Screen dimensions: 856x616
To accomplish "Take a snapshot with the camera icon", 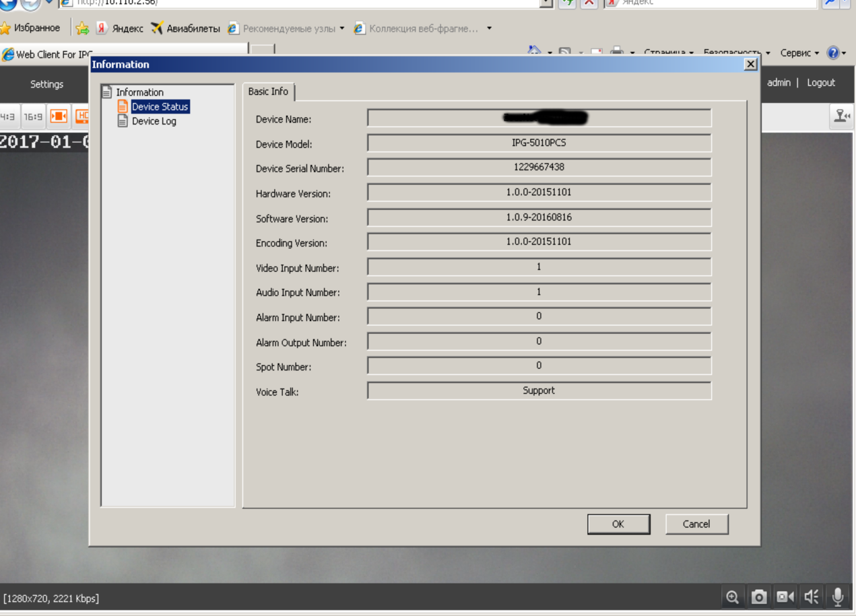I will click(x=759, y=596).
